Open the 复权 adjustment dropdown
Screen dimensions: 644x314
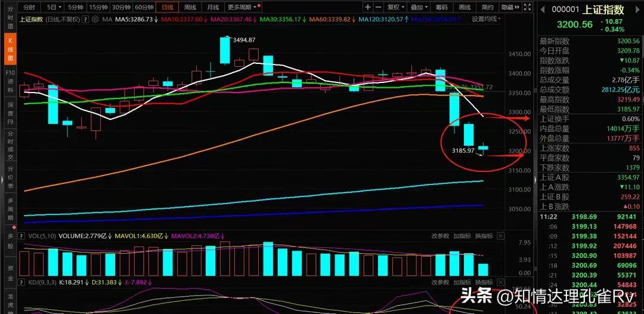(x=397, y=7)
